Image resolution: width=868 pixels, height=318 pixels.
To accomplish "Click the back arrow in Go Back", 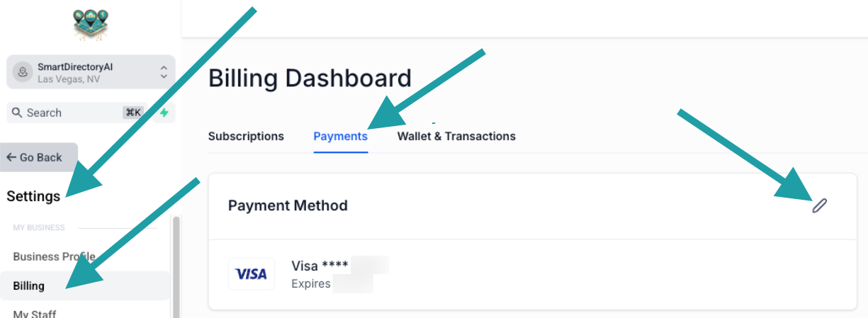I will (x=11, y=157).
